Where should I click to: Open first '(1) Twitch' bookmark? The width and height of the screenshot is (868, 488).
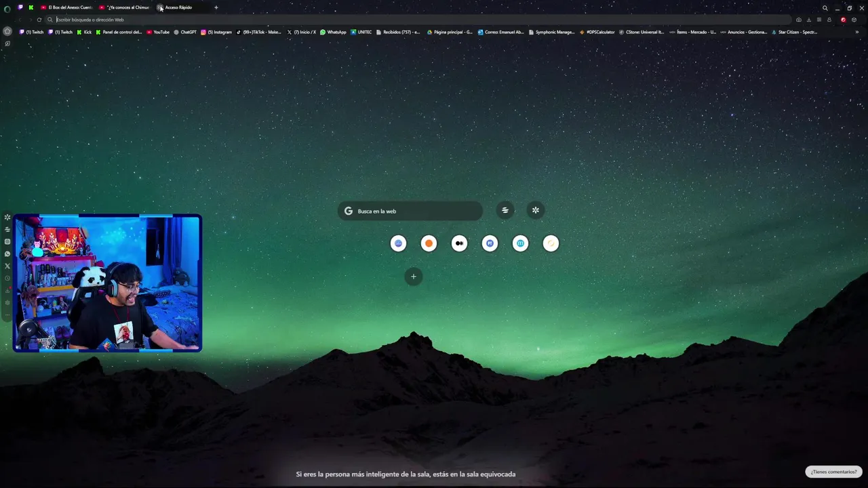coord(31,32)
